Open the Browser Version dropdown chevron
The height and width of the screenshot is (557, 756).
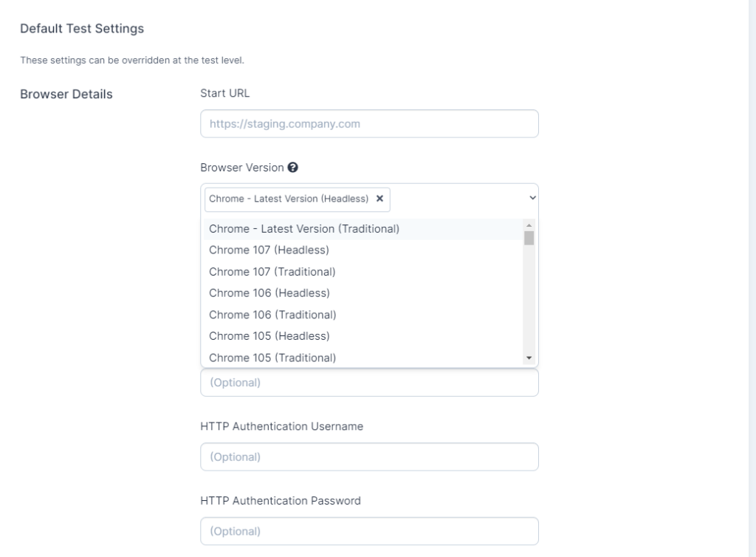(x=532, y=199)
